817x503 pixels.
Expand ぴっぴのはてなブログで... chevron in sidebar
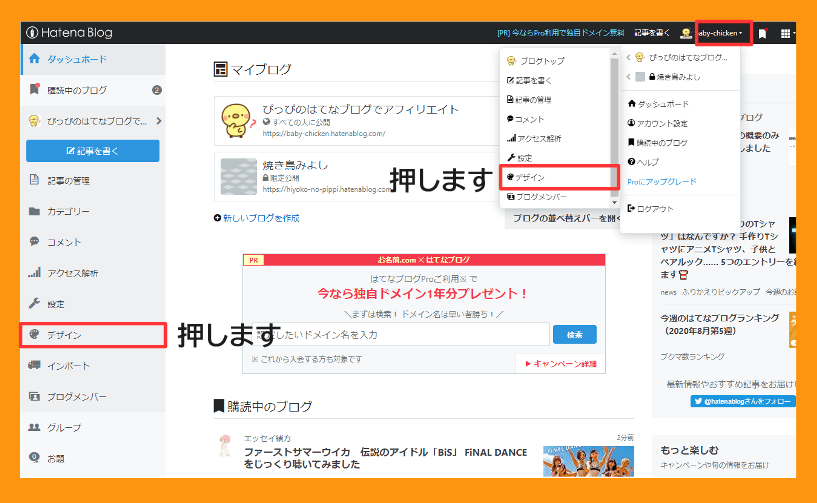tap(158, 121)
